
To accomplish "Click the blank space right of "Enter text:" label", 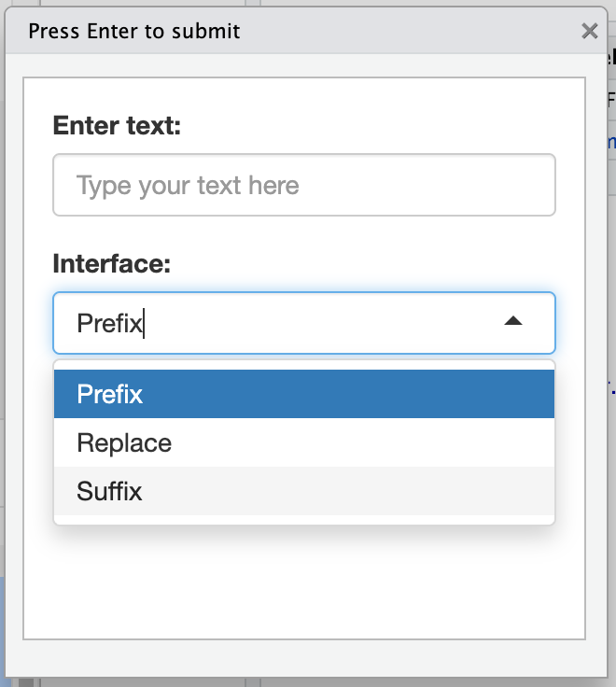I will 373,125.
